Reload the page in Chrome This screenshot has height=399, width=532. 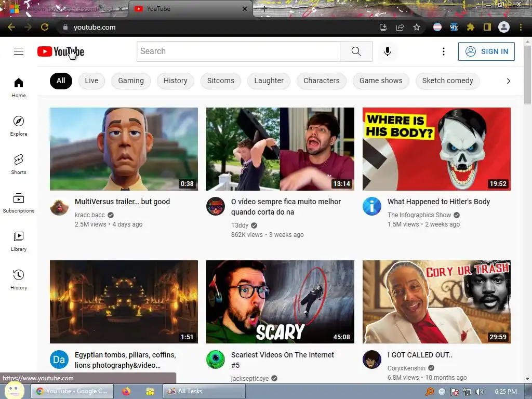(x=45, y=27)
